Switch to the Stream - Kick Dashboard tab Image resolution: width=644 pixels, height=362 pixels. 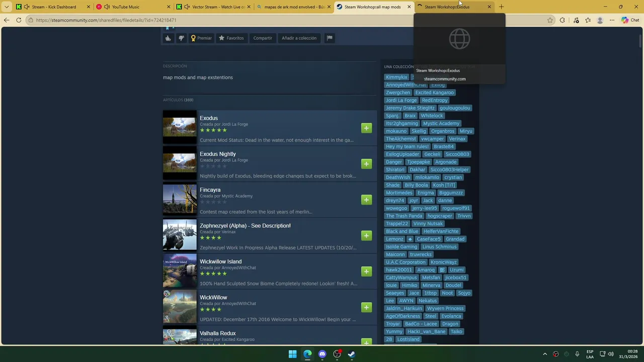tap(53, 7)
